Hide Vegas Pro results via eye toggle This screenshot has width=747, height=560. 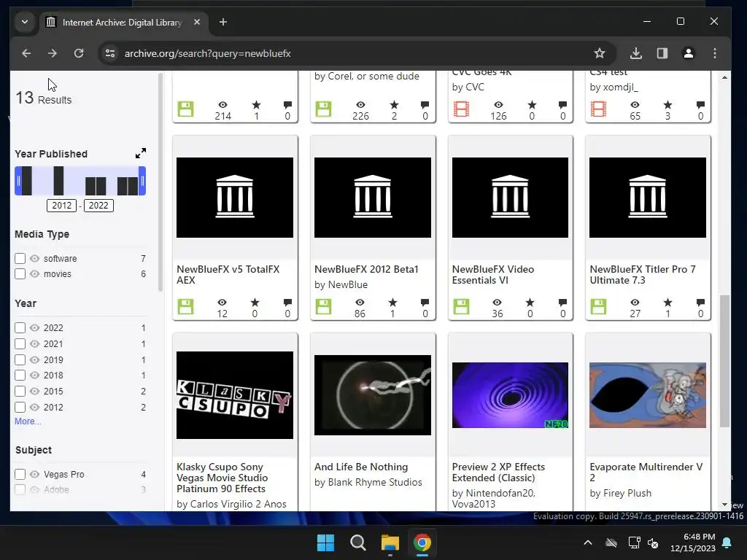(34, 474)
